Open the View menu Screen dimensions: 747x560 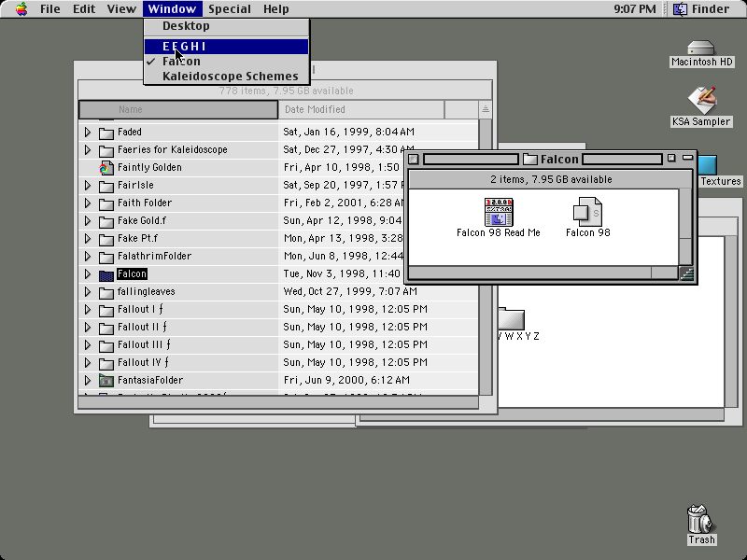(121, 9)
